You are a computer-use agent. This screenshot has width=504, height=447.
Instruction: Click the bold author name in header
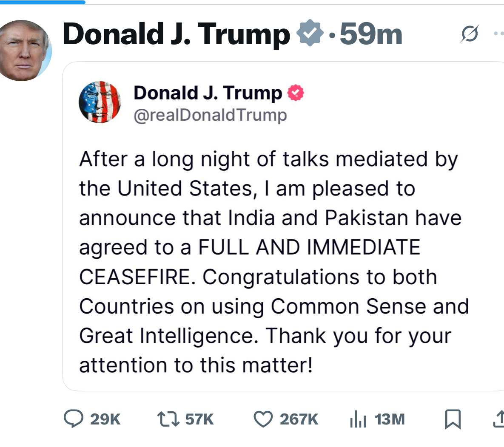(176, 34)
